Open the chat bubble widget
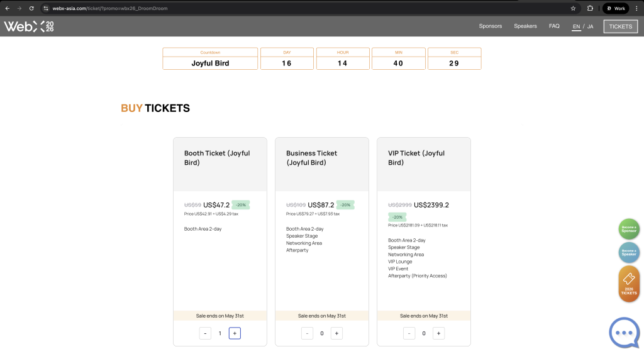 click(x=625, y=333)
